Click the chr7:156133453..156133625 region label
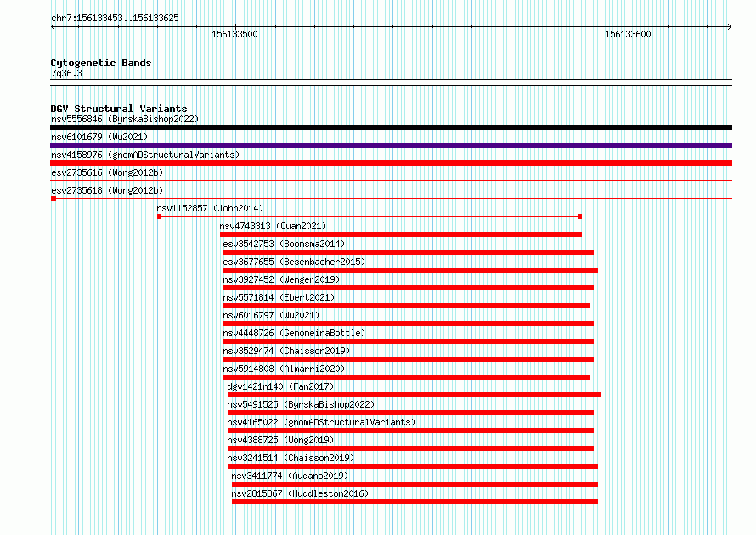Screen dimensions: 756x535 pos(115,18)
